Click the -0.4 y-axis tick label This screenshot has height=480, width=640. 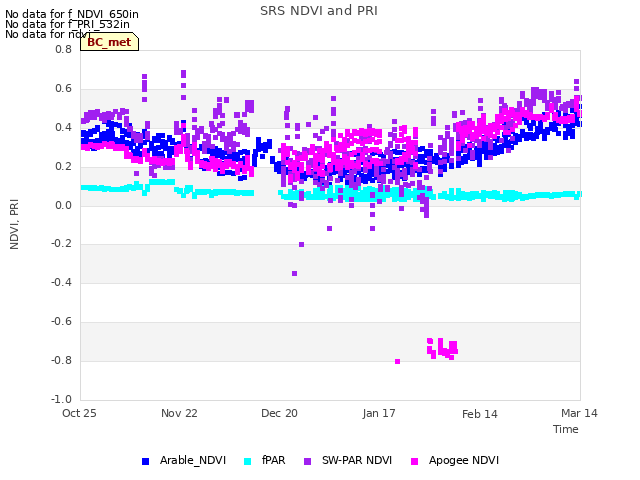pyautogui.click(x=61, y=282)
